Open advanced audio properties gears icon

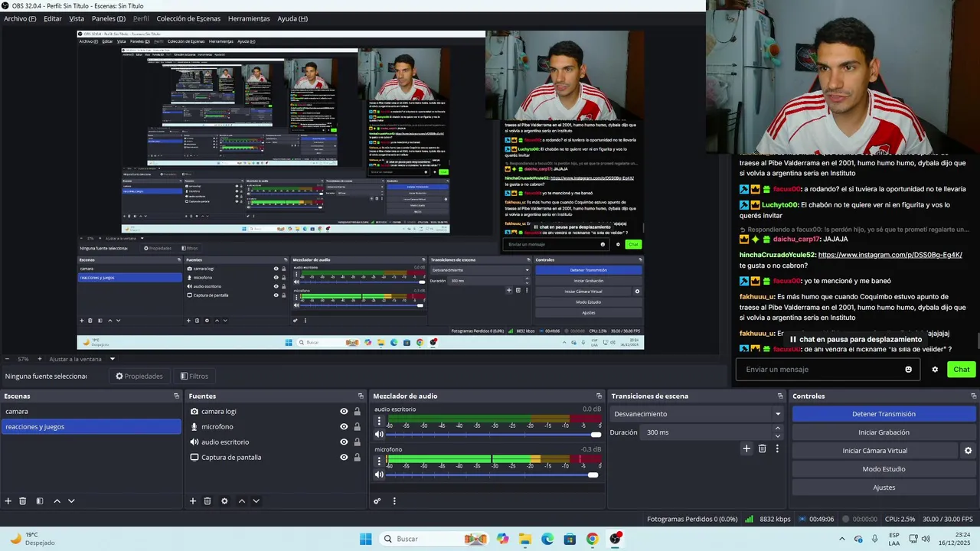pos(377,501)
